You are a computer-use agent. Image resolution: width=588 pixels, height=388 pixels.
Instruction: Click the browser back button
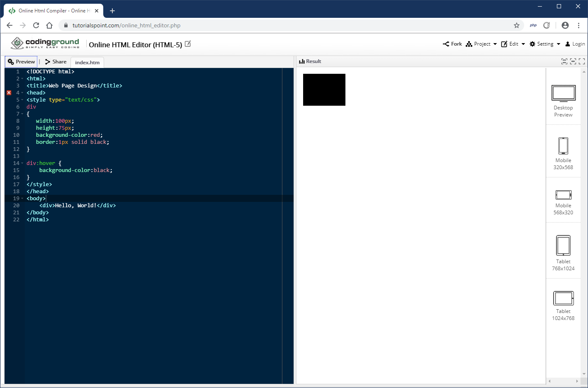click(10, 25)
